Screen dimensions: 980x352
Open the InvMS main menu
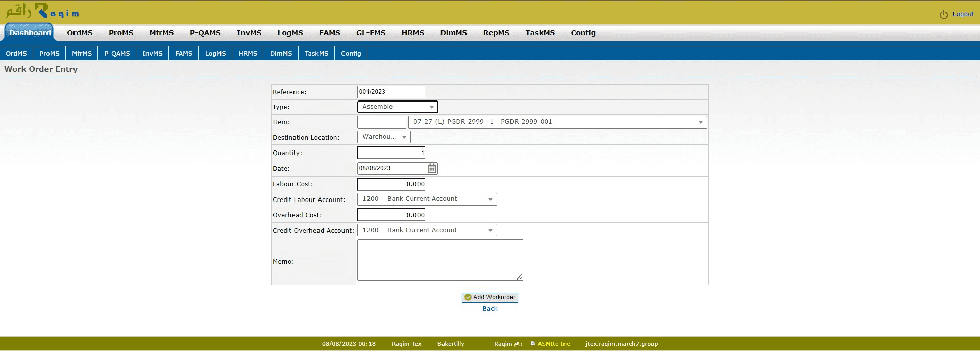click(249, 33)
